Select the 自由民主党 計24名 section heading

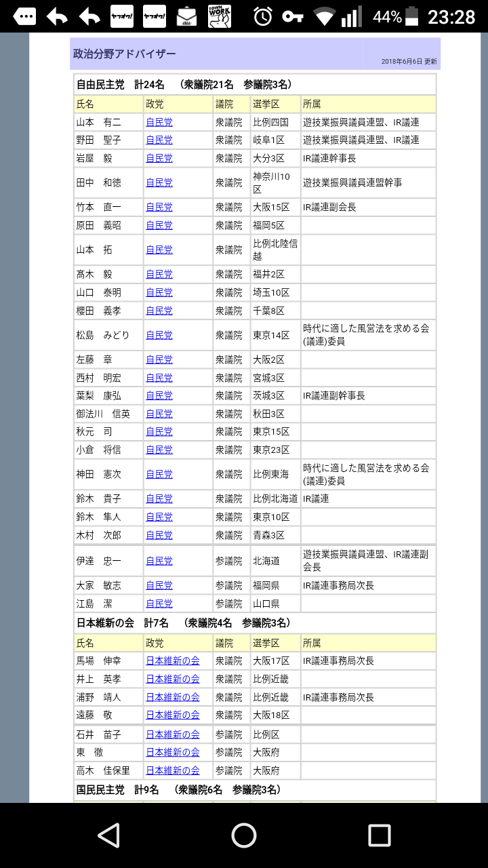click(x=184, y=84)
